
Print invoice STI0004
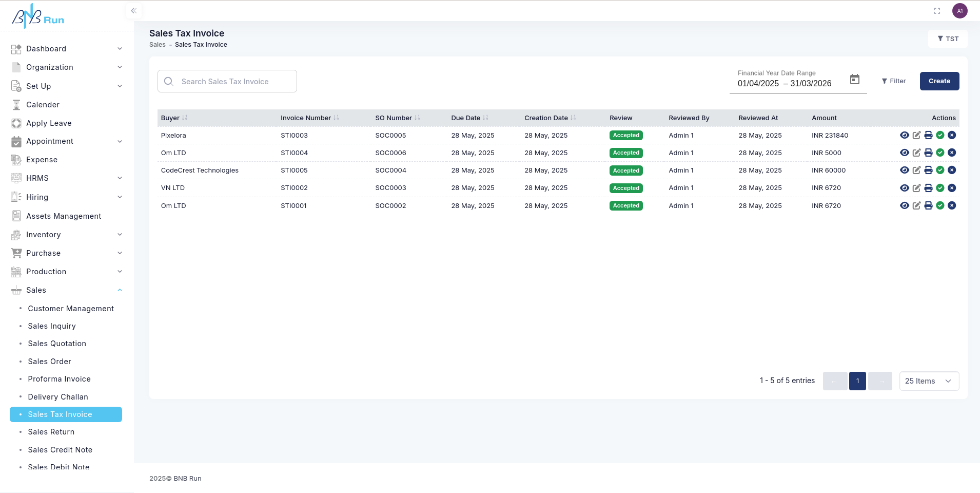click(928, 153)
